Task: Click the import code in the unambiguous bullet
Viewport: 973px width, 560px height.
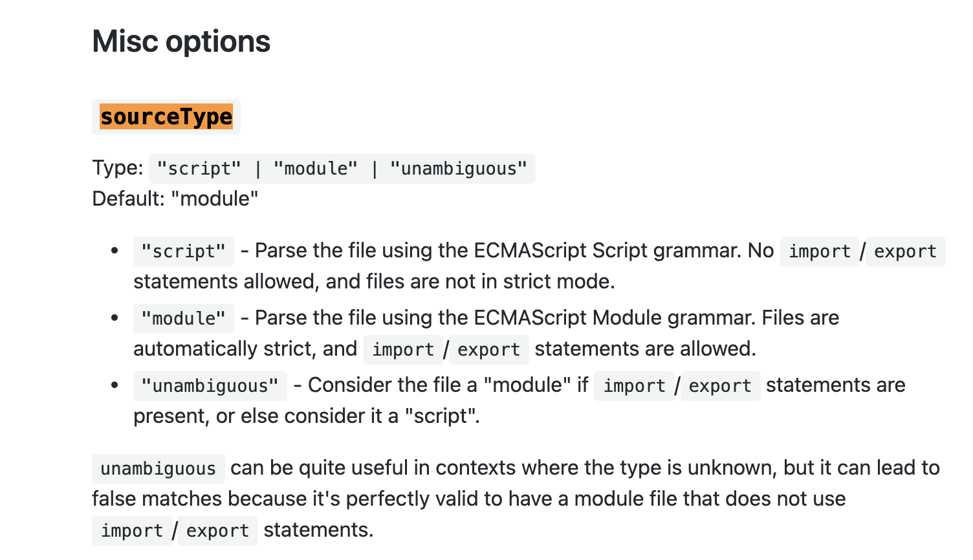Action: (x=634, y=386)
